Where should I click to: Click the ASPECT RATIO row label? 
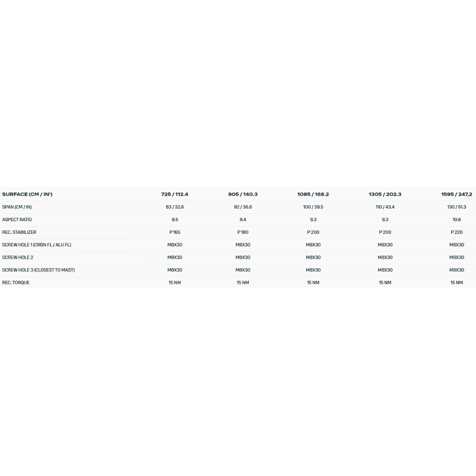coord(17,219)
